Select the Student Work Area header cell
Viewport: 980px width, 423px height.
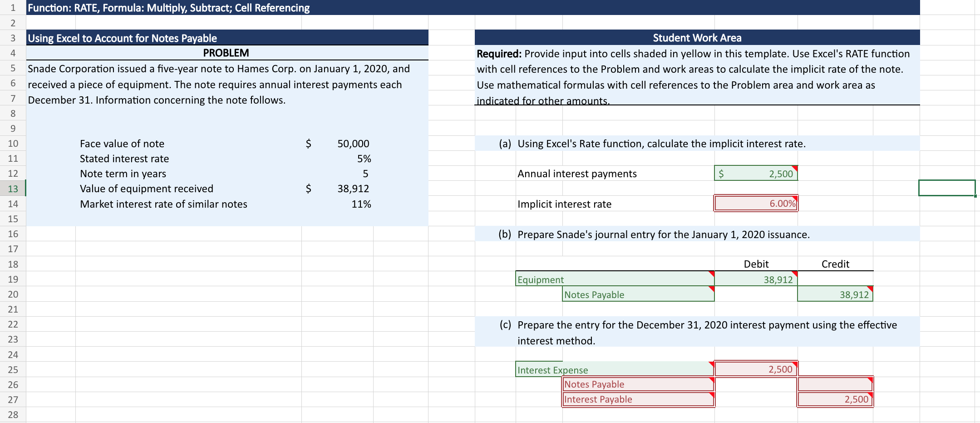(697, 38)
